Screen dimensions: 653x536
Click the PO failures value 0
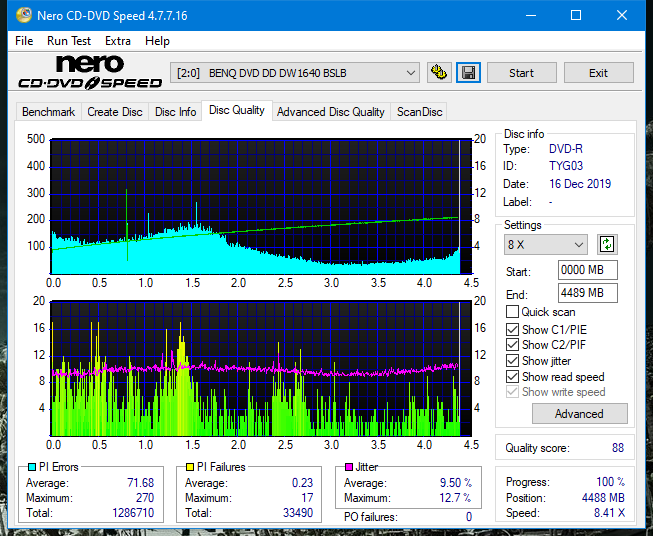point(469,517)
